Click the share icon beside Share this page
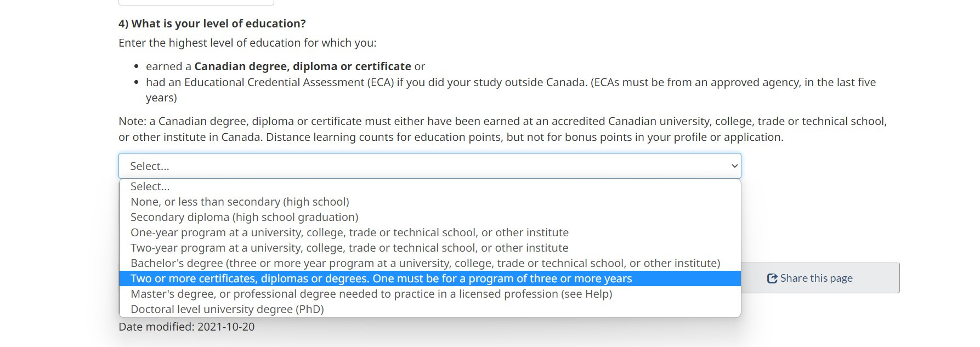The height and width of the screenshot is (347, 980). point(772,278)
